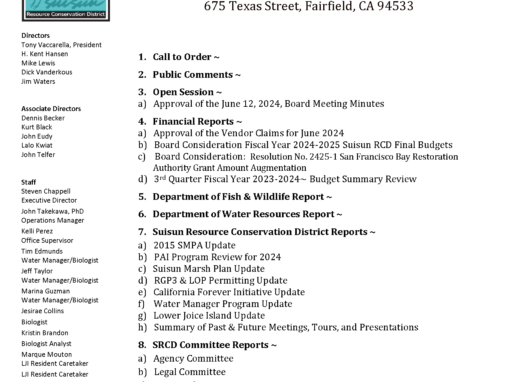Click 3rd Quarter Budget Summary Review line
510x382 pixels.
click(285, 179)
